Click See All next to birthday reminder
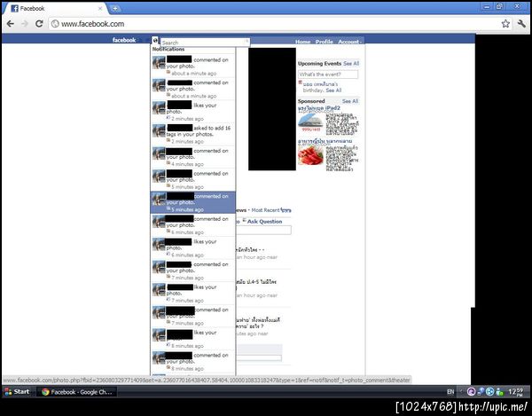Viewport: 532px width, 416px height. (333, 90)
